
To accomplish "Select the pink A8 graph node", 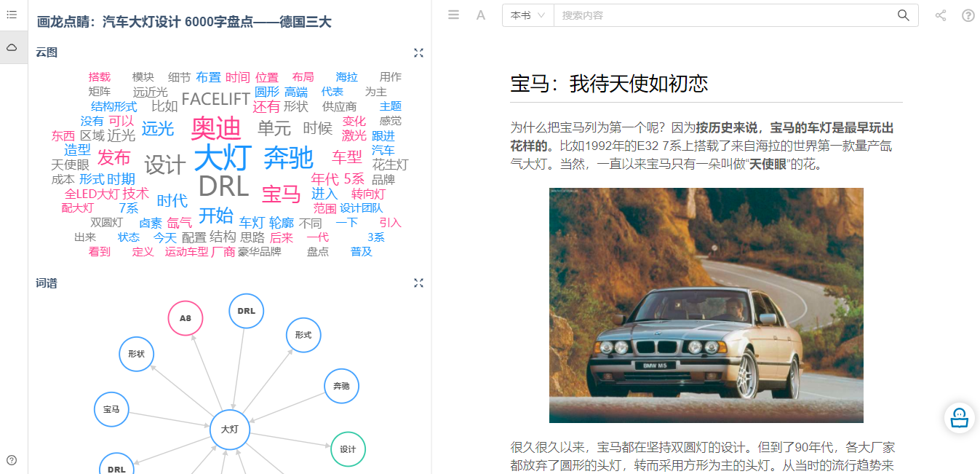I will point(186,318).
